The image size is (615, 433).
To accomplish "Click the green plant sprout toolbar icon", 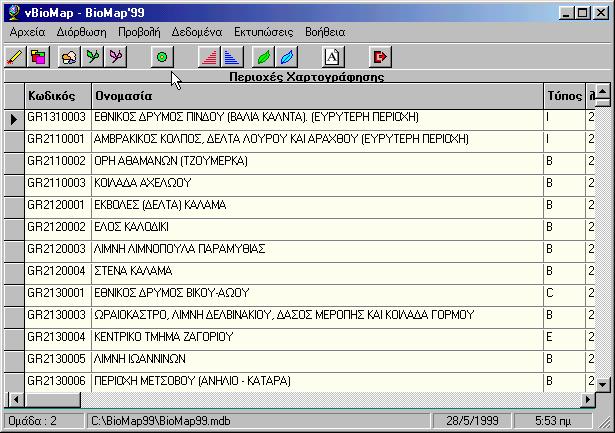I will coord(93,57).
